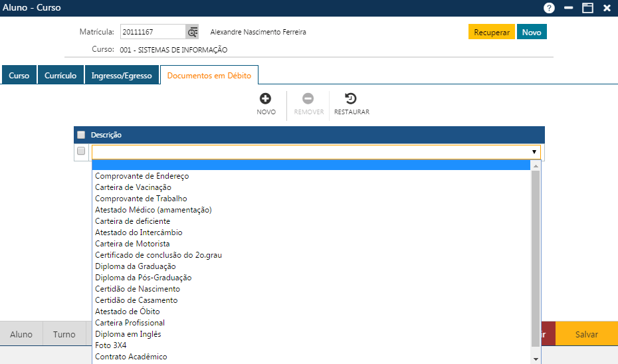Viewport: 618px width, 364px height.
Task: Choose Certidão de Nascimento option
Action: [x=138, y=289]
